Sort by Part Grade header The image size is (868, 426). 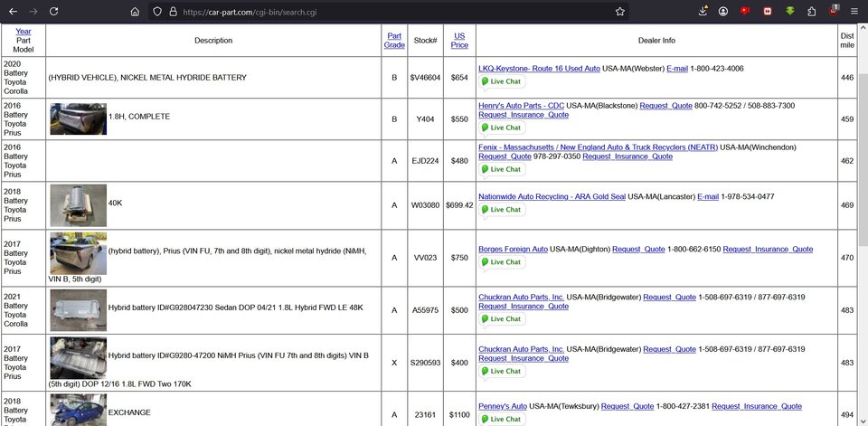click(394, 41)
